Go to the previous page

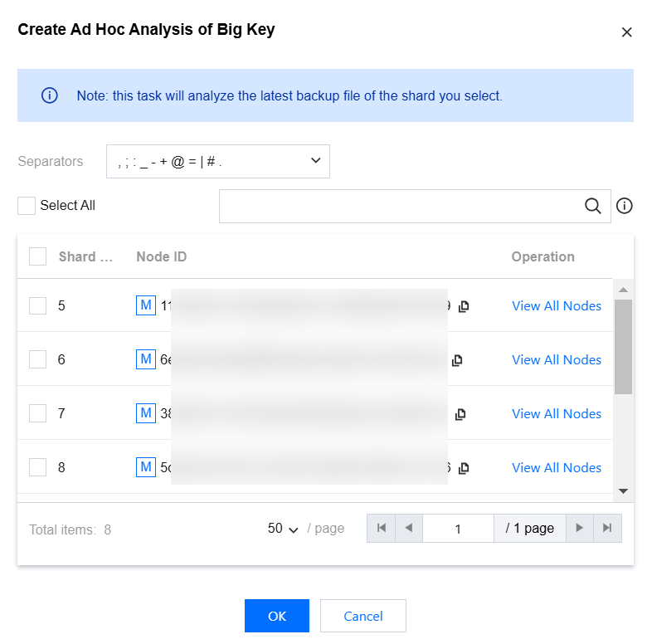tap(409, 529)
